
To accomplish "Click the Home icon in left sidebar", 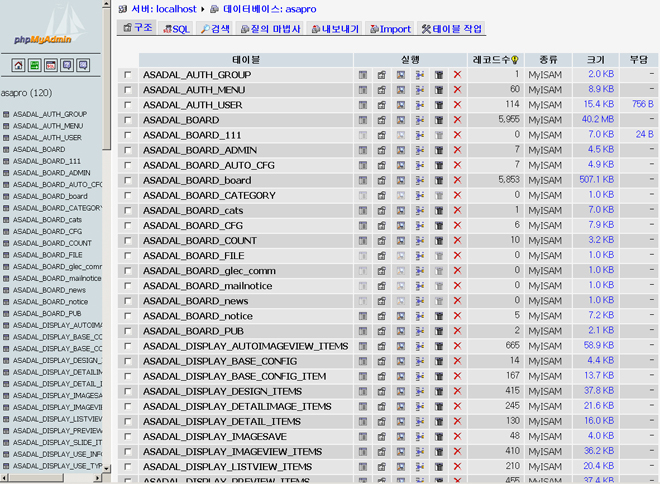I will (x=18, y=66).
